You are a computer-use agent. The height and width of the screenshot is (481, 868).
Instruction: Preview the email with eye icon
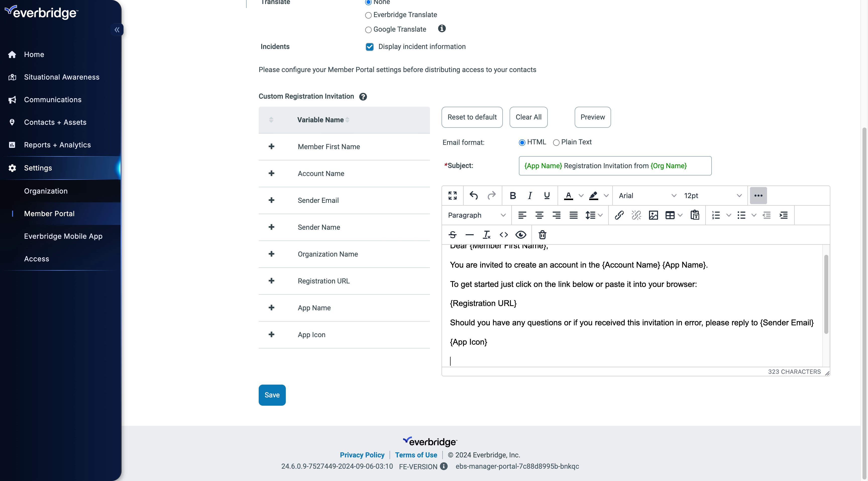521,235
